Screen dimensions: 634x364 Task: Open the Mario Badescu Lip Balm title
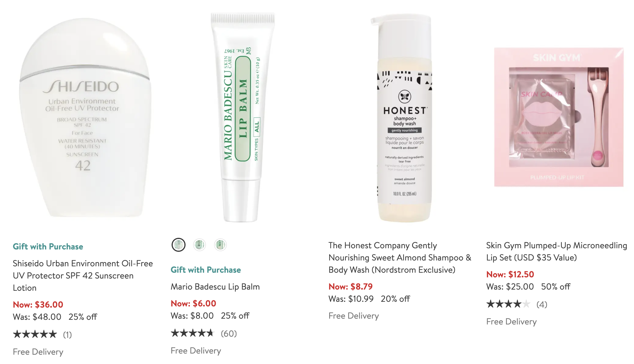[215, 287]
